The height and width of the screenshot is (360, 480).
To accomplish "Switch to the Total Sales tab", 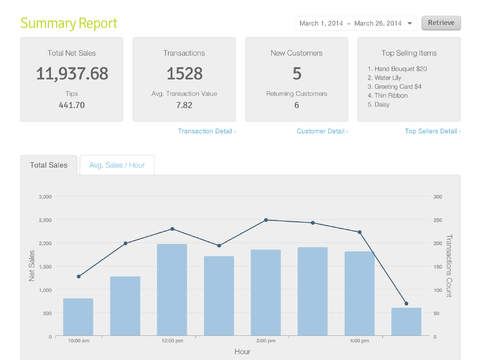I will click(x=49, y=165).
